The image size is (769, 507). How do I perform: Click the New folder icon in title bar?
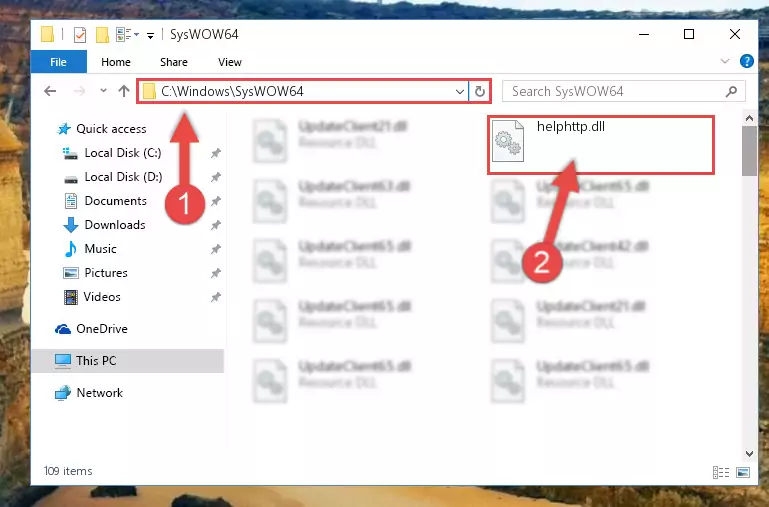[x=102, y=34]
